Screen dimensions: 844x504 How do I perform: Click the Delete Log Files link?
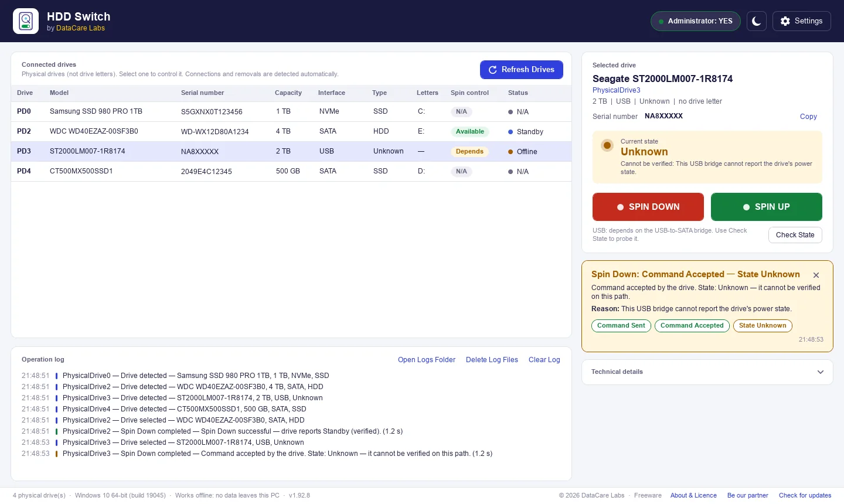pos(492,360)
